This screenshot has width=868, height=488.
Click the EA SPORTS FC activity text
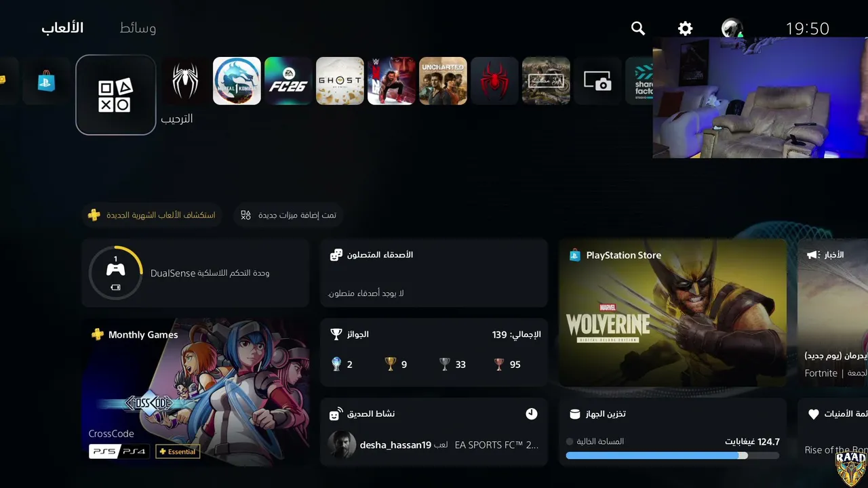click(x=496, y=445)
